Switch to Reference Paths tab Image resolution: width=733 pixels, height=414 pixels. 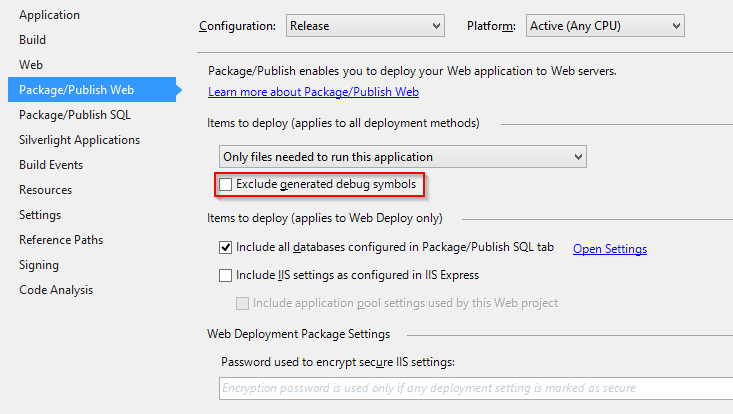coord(61,240)
